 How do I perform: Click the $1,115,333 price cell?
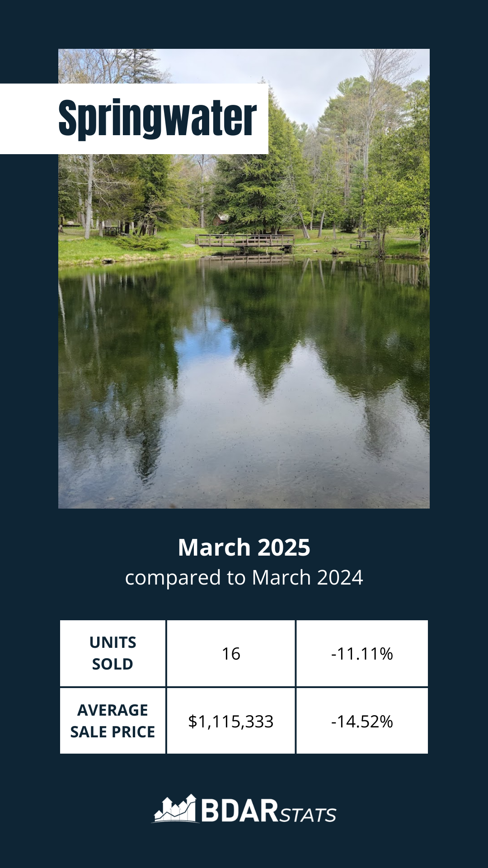231,721
